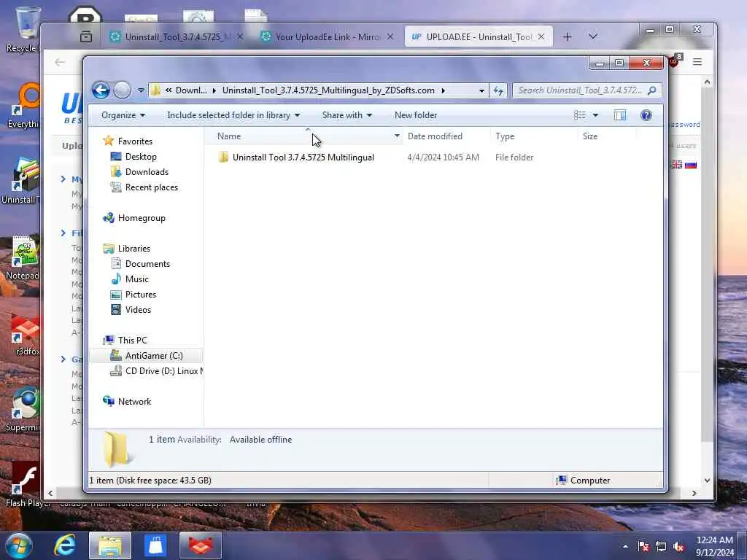Open CD Drive (D:) Linux entry
This screenshot has width=747, height=560.
(164, 371)
